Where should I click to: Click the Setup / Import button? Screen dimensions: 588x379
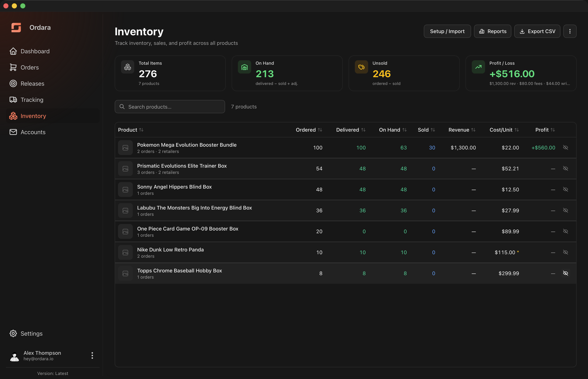(447, 31)
